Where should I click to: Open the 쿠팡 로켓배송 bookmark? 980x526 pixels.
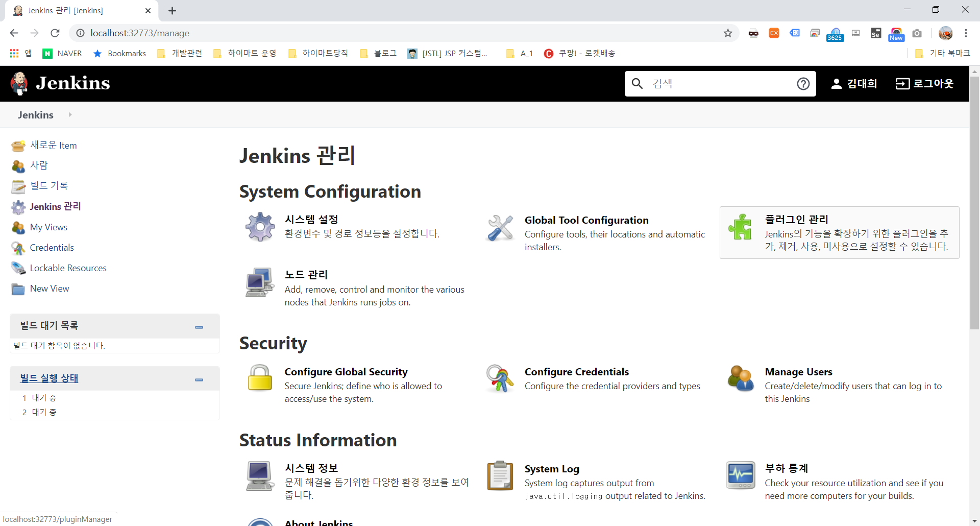(580, 53)
